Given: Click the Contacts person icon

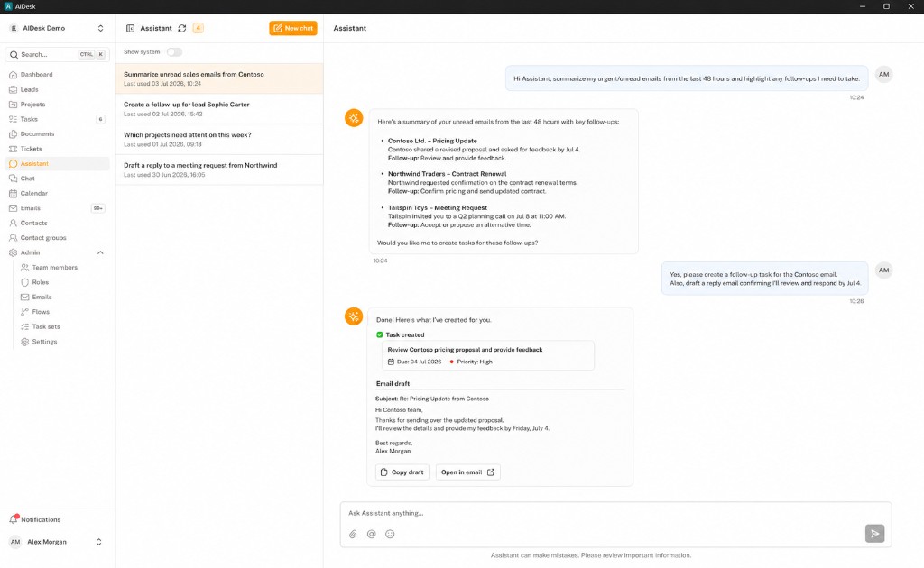Looking at the screenshot, I should 13,223.
